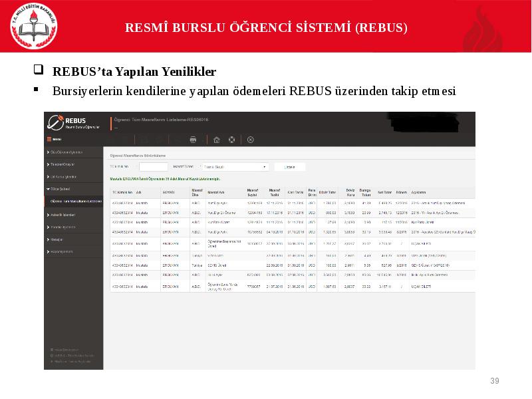Expand the third sidebar menu group
532x399 pixels.
point(74,177)
